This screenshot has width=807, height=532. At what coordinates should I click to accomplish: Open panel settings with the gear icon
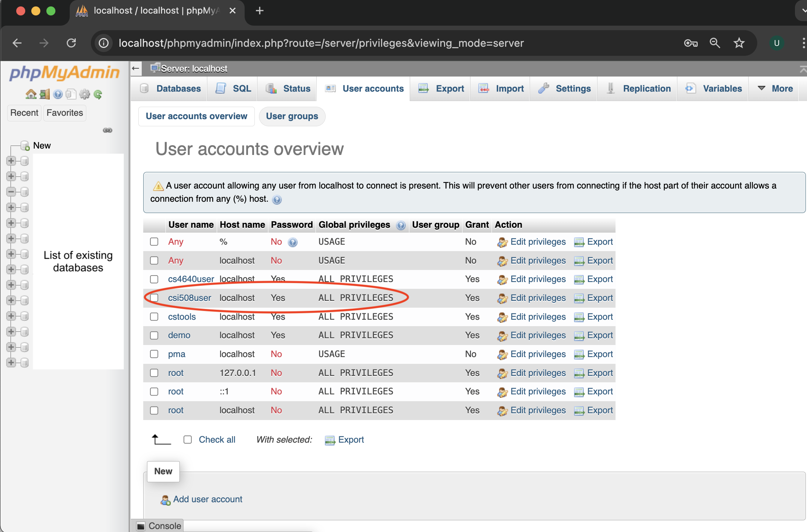[84, 94]
